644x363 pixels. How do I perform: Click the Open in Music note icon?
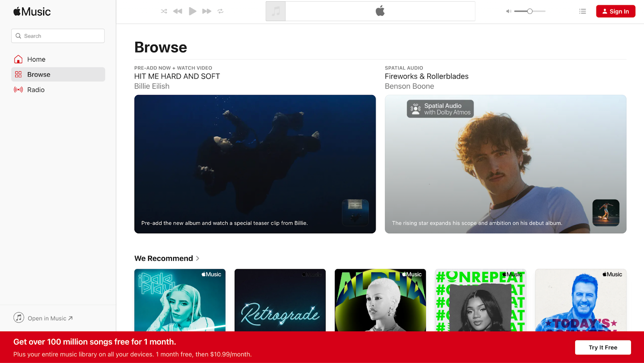click(19, 318)
